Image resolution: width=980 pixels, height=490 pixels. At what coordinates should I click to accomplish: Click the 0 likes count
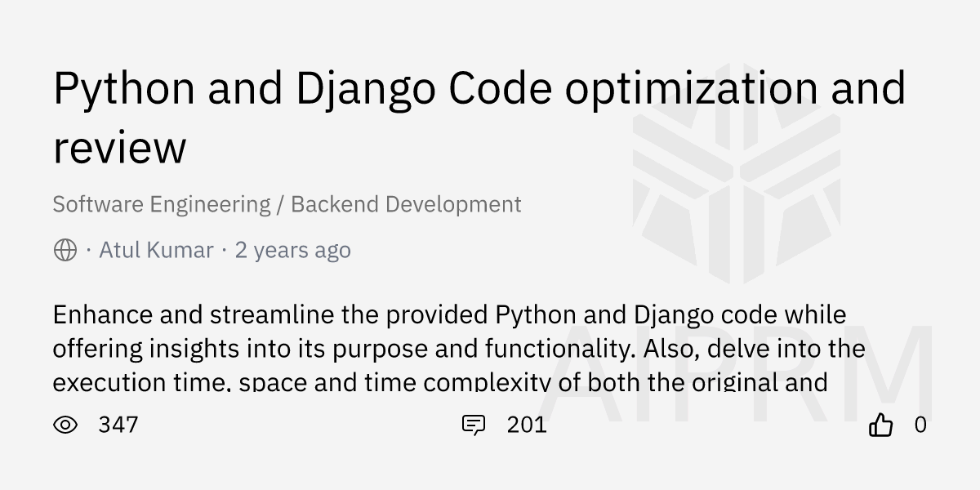(x=920, y=425)
